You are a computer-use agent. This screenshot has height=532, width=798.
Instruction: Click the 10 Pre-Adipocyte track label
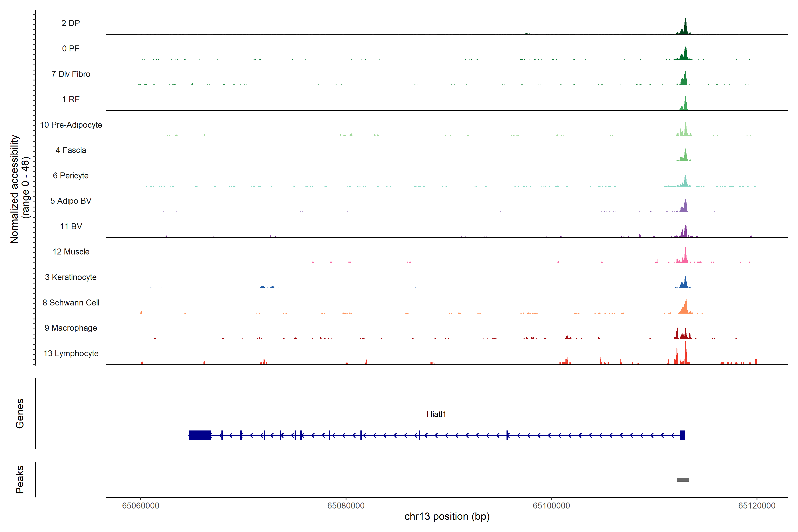point(71,125)
